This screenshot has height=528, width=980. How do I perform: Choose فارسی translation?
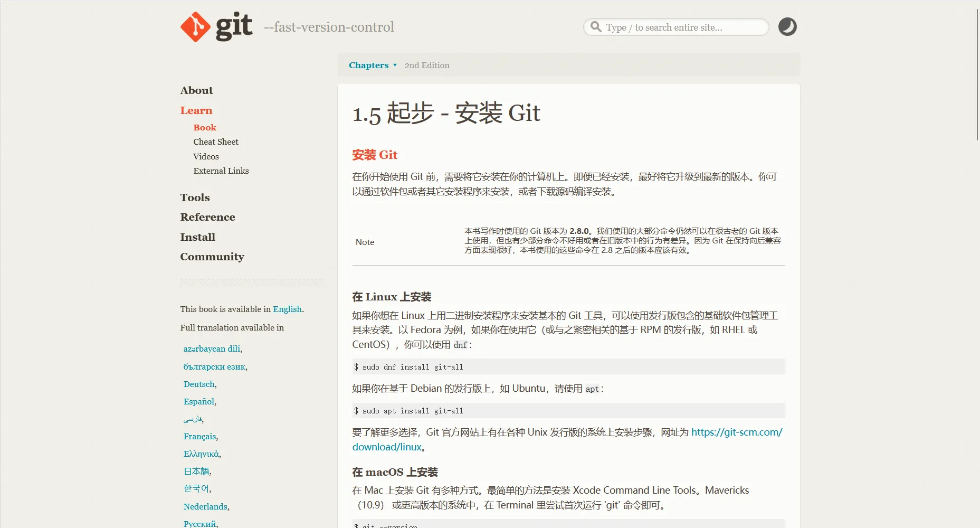coord(193,419)
